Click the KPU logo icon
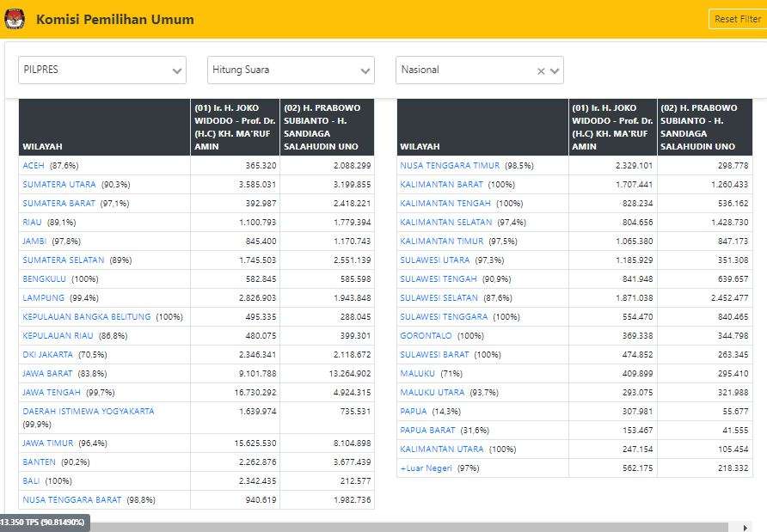 15,19
